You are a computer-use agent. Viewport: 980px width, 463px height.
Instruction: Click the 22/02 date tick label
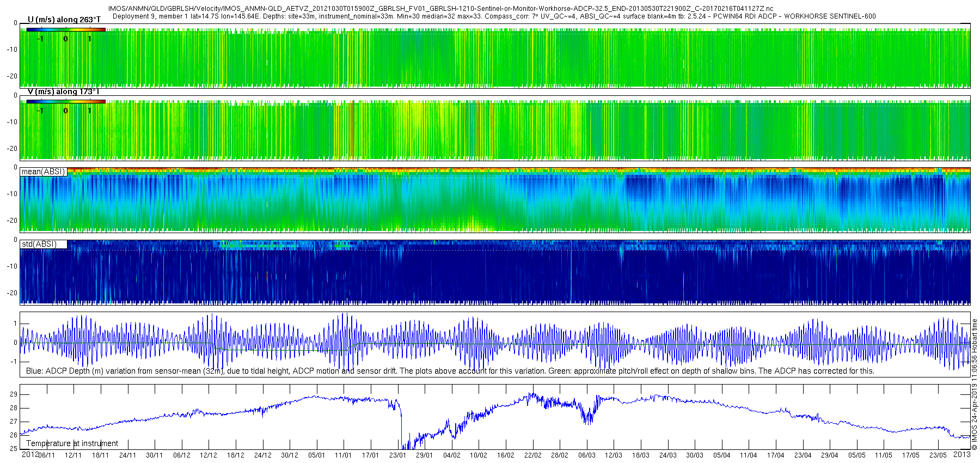(532, 455)
